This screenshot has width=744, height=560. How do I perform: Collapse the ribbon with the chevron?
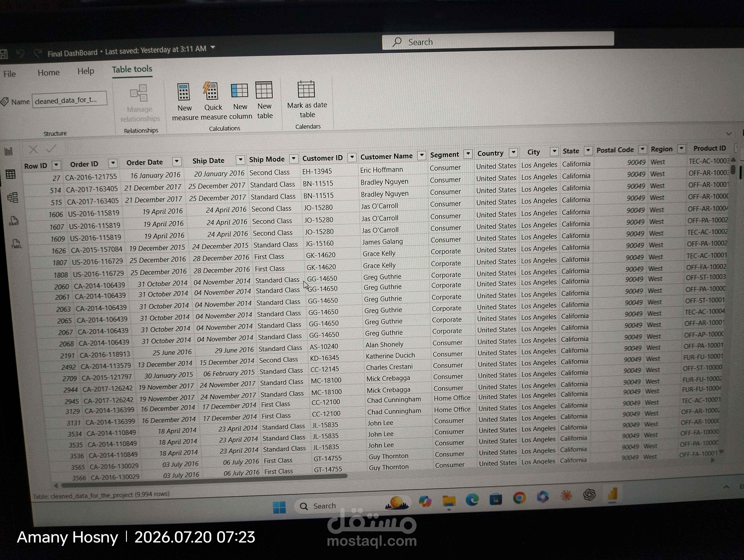click(728, 133)
